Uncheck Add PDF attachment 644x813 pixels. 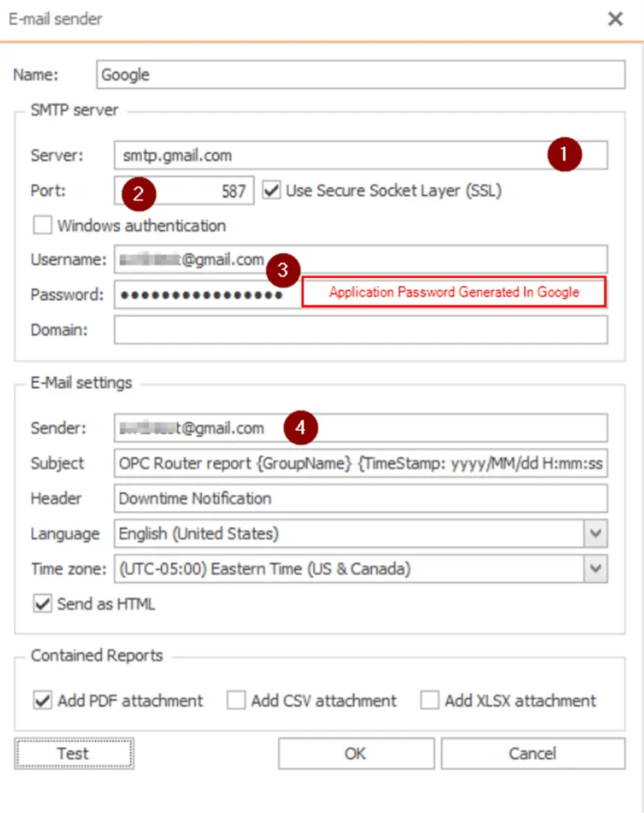[44, 700]
